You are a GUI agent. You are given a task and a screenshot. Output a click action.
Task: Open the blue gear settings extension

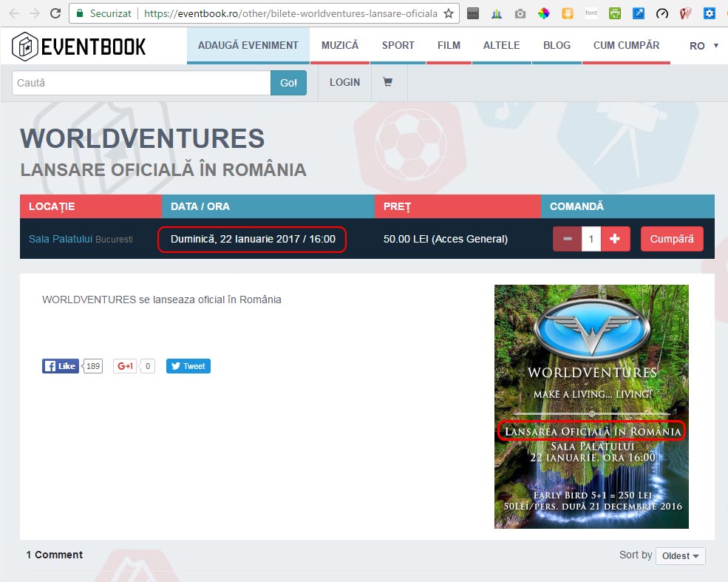coord(710,13)
